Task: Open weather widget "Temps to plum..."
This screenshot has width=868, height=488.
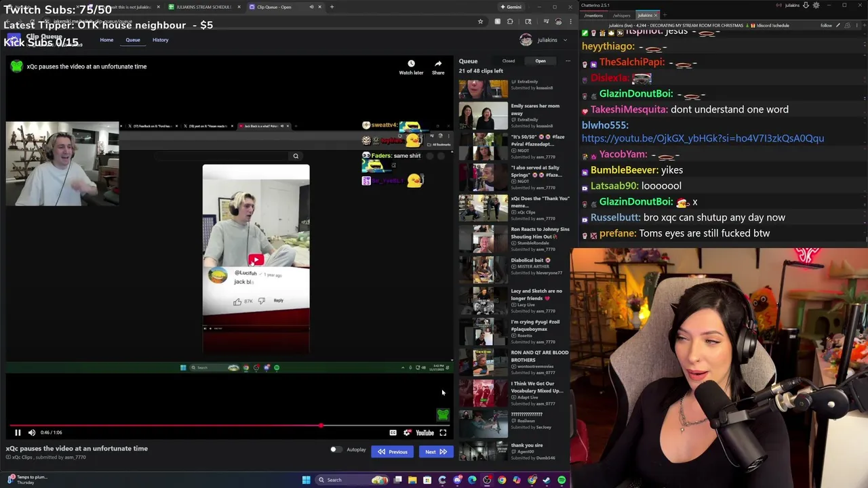Action: pyautogui.click(x=27, y=479)
